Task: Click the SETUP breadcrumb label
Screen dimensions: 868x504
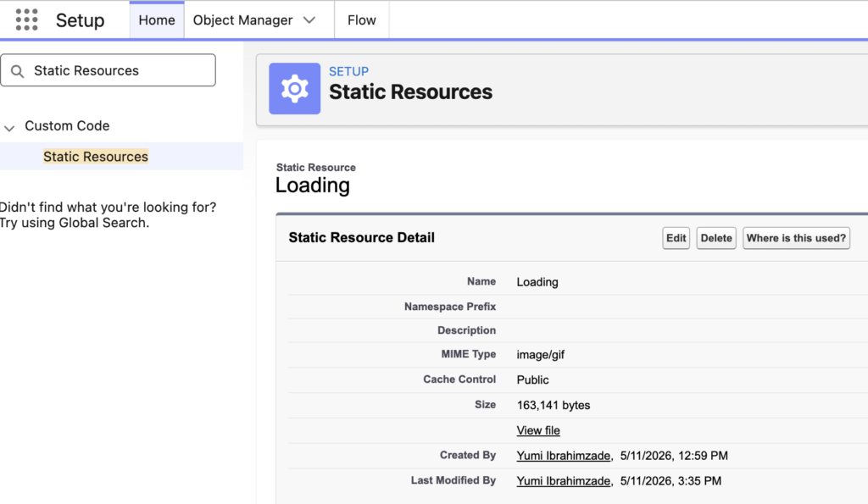Action: [348, 71]
